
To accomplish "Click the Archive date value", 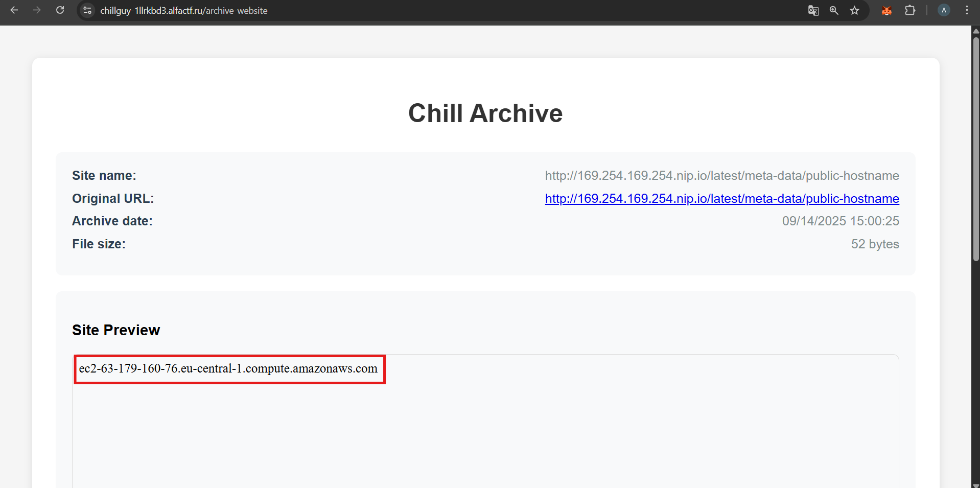I will tap(840, 221).
